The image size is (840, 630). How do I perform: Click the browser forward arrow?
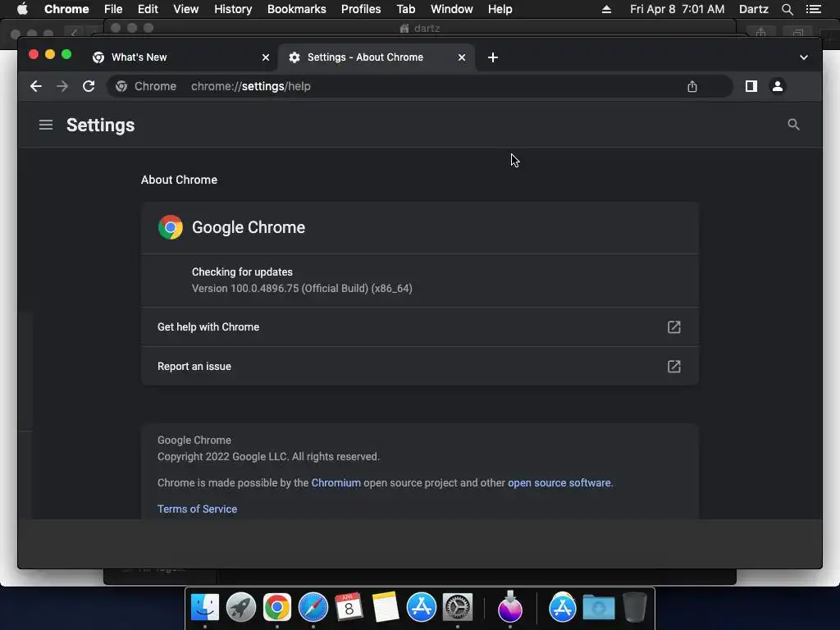(62, 86)
